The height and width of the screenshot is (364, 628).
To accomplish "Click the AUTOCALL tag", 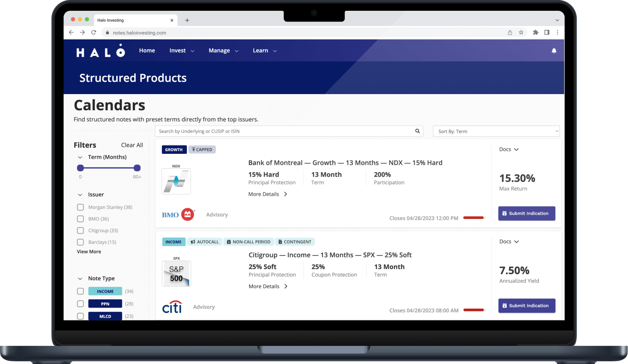I will 205,242.
